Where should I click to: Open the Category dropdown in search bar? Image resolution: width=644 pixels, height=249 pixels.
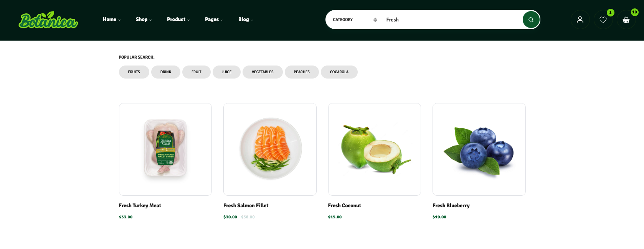coord(355,20)
